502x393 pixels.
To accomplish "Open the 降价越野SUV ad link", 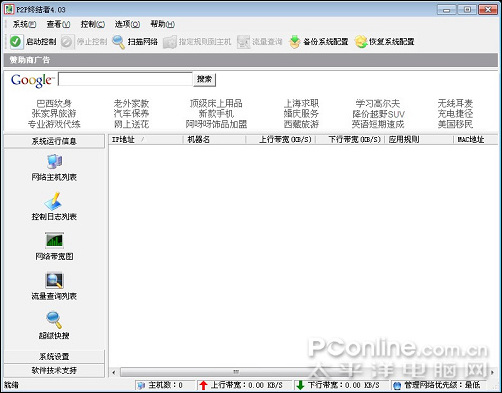I will pyautogui.click(x=378, y=114).
